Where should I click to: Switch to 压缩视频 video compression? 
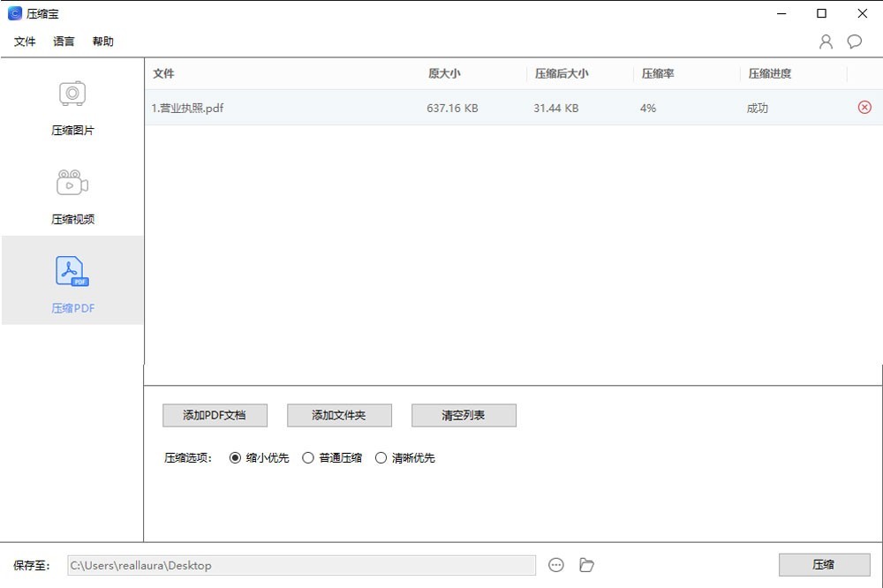pos(72,194)
